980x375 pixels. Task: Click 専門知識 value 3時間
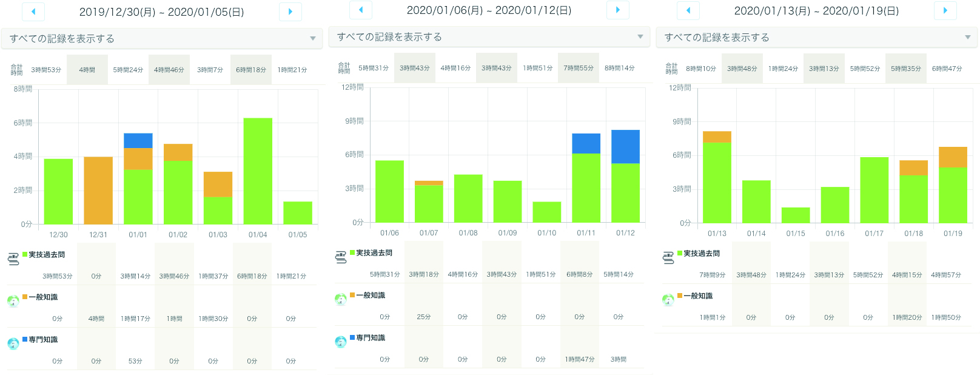[619, 359]
